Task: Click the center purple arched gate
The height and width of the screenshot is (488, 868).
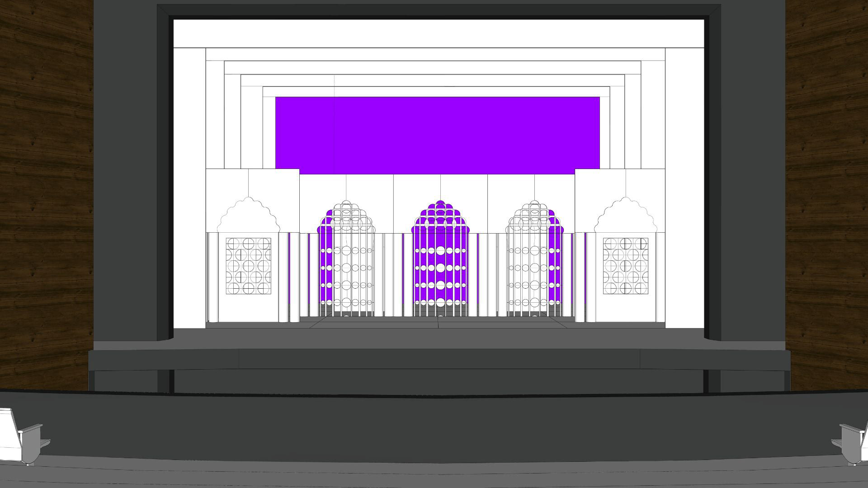Action: (x=440, y=259)
